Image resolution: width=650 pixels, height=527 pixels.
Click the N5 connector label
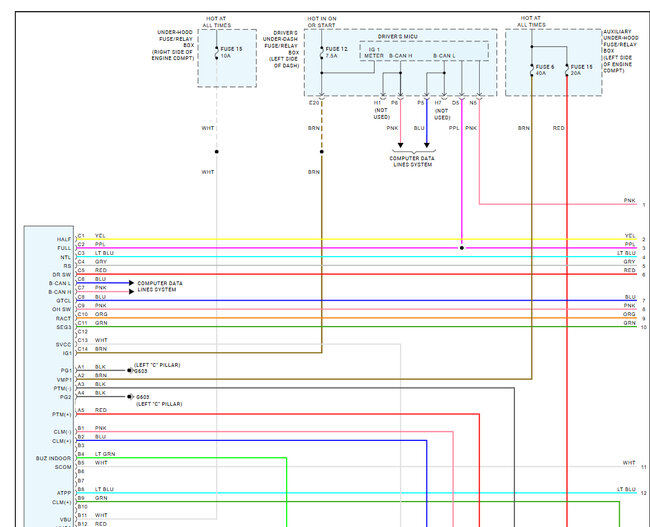click(473, 103)
